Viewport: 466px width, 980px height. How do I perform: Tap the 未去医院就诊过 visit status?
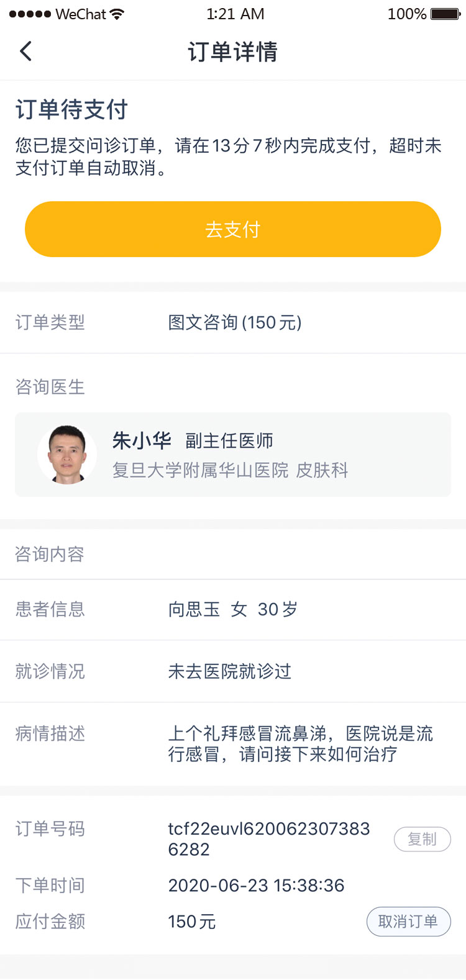[x=229, y=671]
